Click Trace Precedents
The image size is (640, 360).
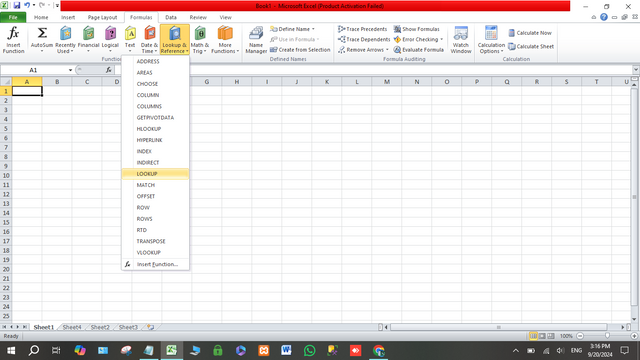click(x=362, y=29)
